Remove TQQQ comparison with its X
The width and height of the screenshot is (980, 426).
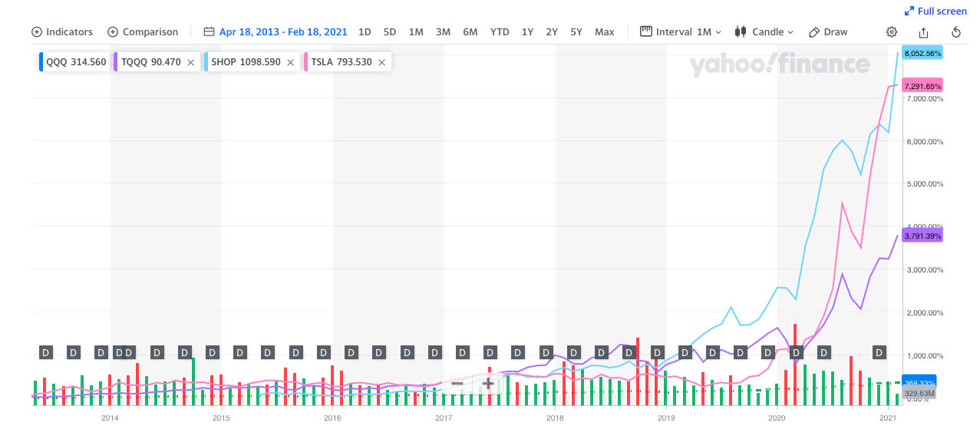coord(190,62)
